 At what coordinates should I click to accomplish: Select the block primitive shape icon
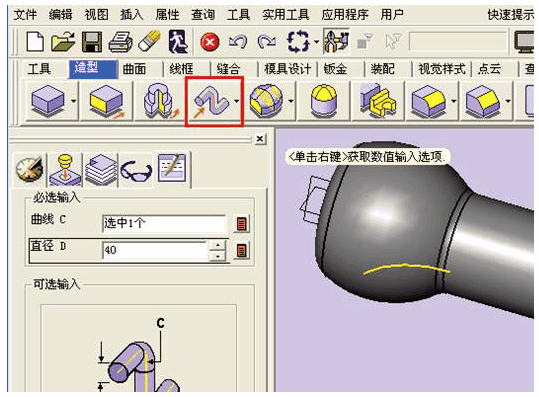pos(48,101)
